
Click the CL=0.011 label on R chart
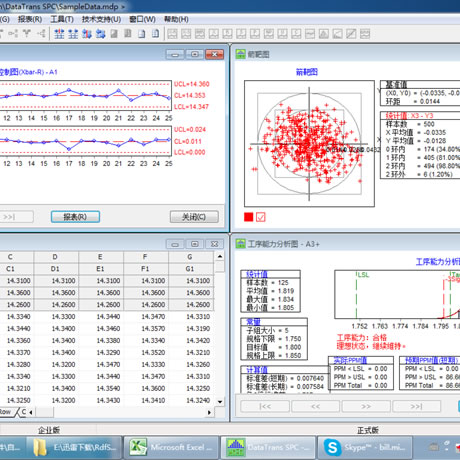click(x=188, y=141)
